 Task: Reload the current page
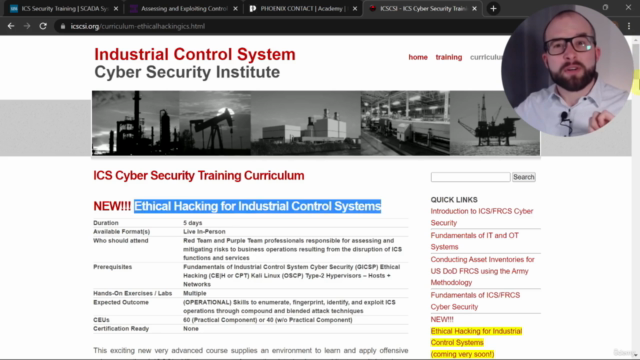coord(43,26)
